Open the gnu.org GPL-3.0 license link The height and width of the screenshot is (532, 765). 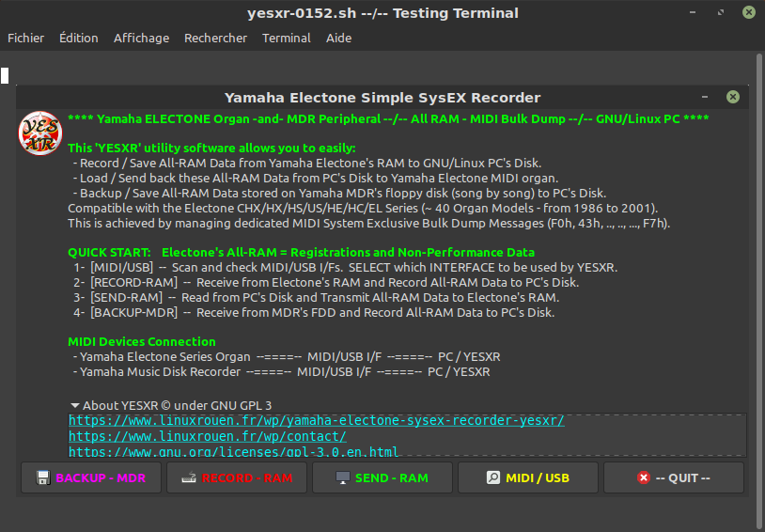[x=233, y=451]
